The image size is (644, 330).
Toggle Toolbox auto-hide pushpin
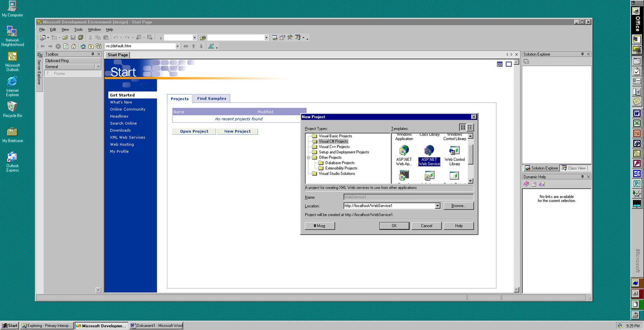(93, 54)
